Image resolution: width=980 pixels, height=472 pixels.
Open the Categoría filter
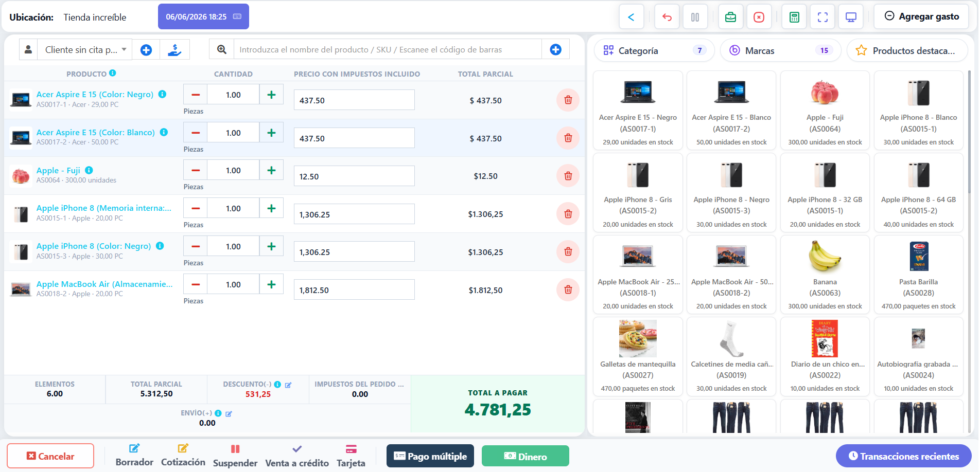tap(654, 50)
